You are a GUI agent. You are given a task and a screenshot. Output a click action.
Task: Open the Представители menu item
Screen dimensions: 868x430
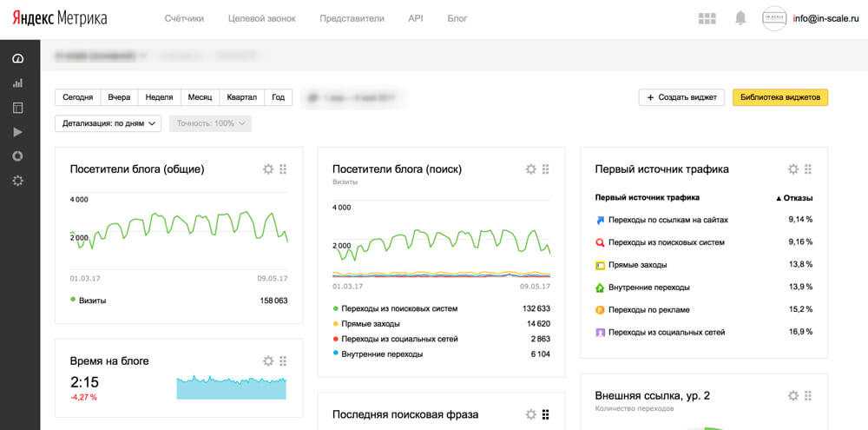[352, 18]
